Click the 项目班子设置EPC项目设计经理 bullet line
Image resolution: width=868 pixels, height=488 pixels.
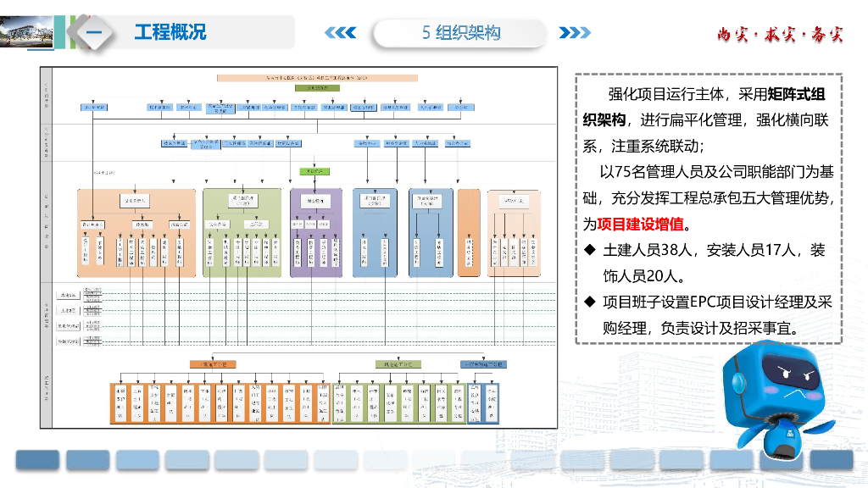[717, 302]
